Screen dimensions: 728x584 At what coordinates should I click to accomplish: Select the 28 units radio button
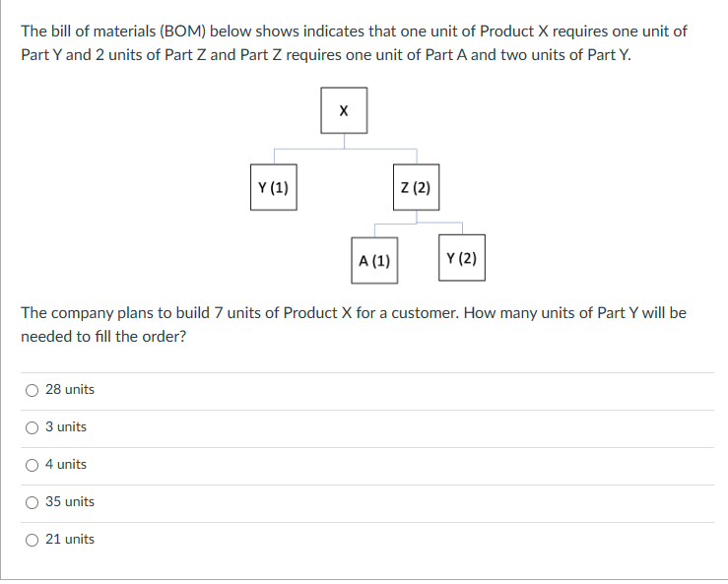33,390
